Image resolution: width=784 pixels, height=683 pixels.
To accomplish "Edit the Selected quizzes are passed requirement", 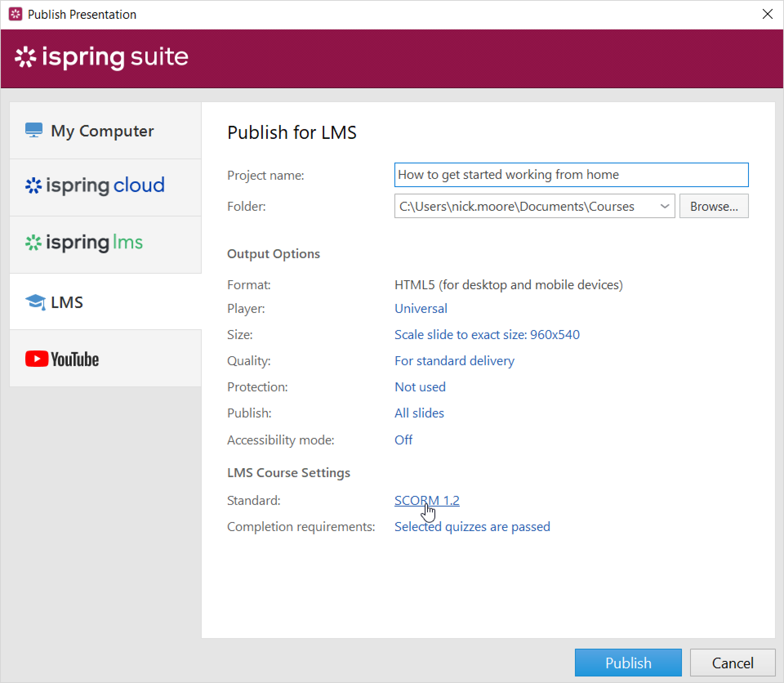I will 472,527.
